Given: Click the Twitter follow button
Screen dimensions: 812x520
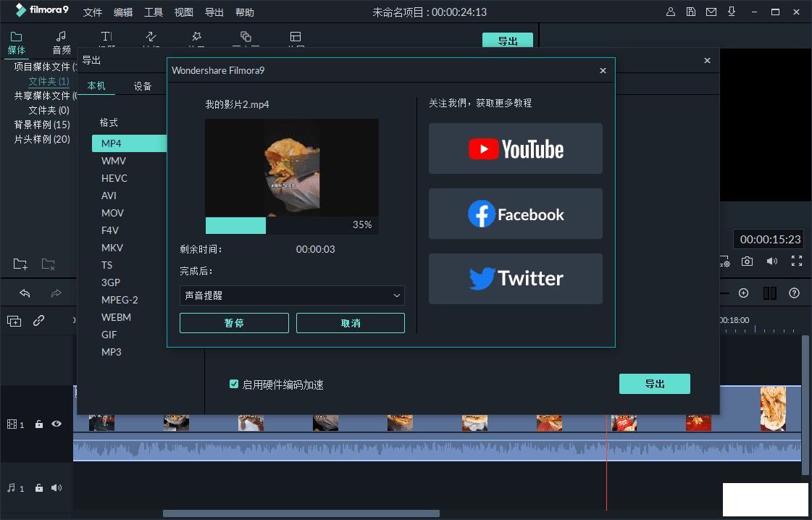Looking at the screenshot, I should pos(515,279).
